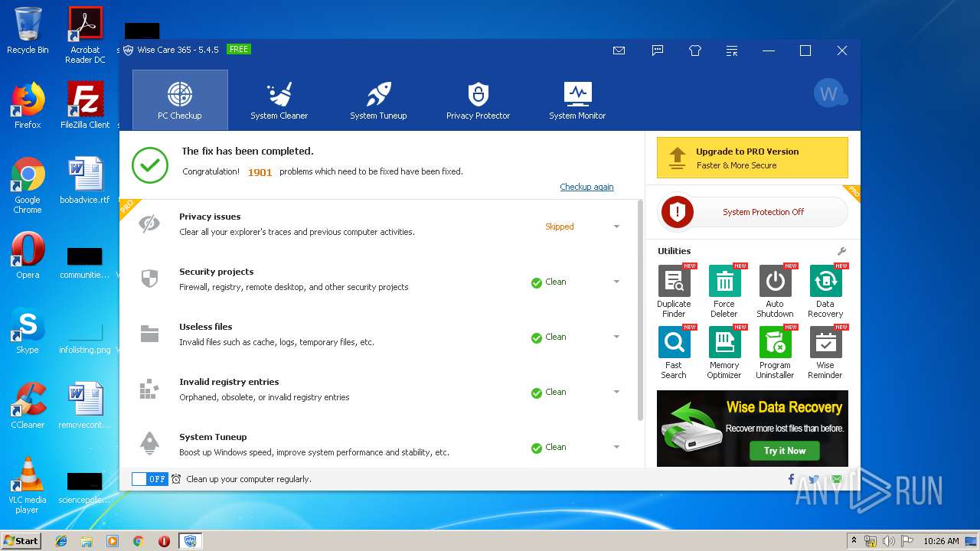Open the feedback chat bubble icon

[657, 51]
